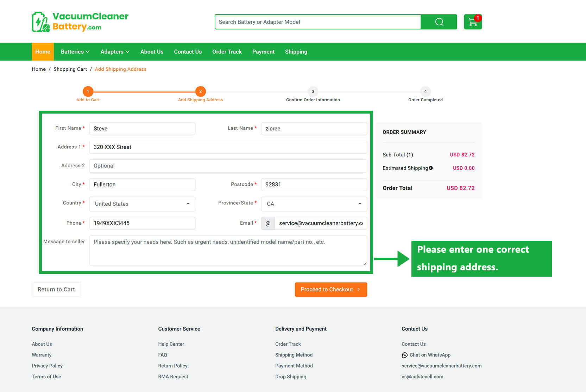
Task: Click into the Message to seller textarea
Action: [228, 250]
